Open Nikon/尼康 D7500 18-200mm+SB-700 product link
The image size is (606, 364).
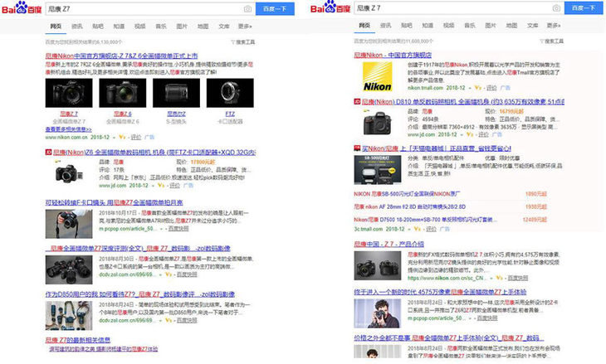tap(423, 220)
